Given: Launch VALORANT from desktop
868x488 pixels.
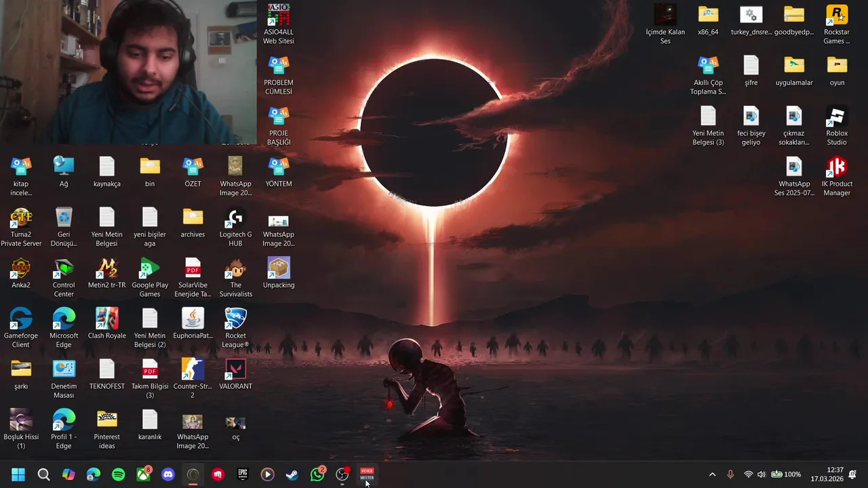Looking at the screenshot, I should coord(235,374).
